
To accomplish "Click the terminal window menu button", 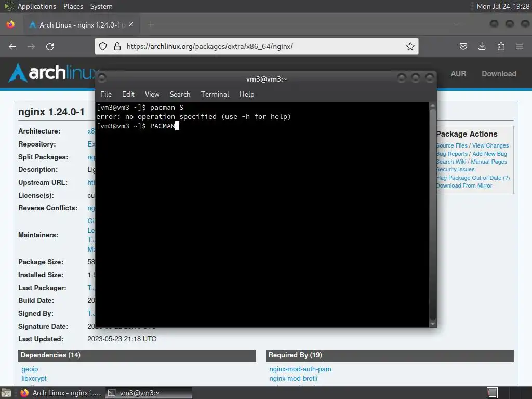I will (x=102, y=78).
